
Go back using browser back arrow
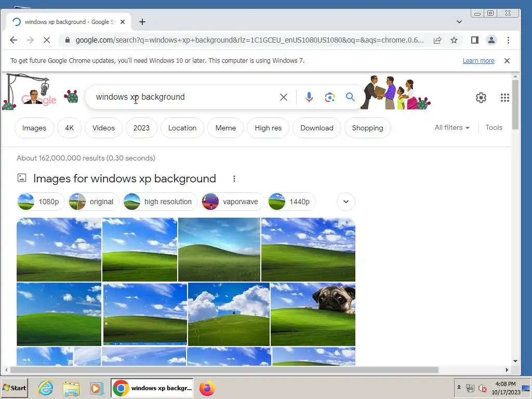pyautogui.click(x=14, y=40)
